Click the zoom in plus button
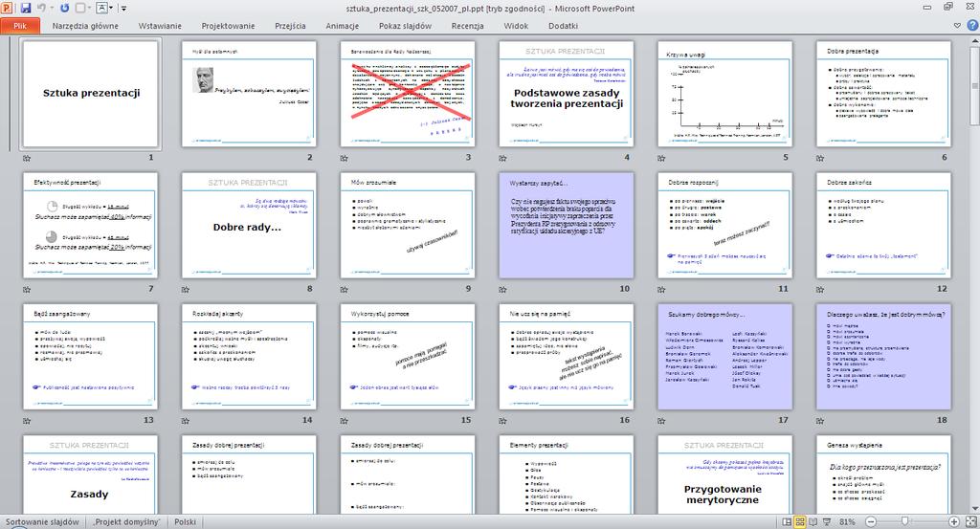The image size is (980, 529). pyautogui.click(x=954, y=521)
